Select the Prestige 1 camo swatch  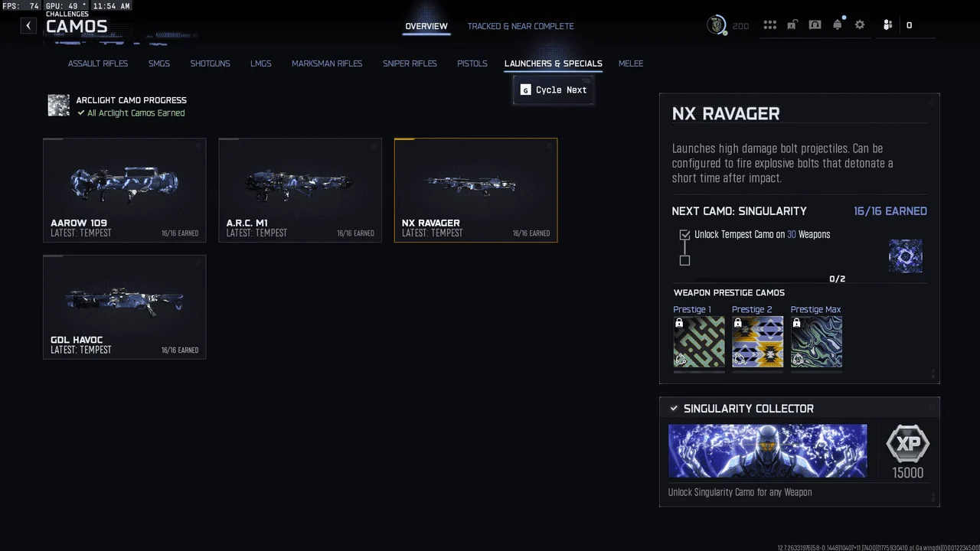[x=699, y=342]
